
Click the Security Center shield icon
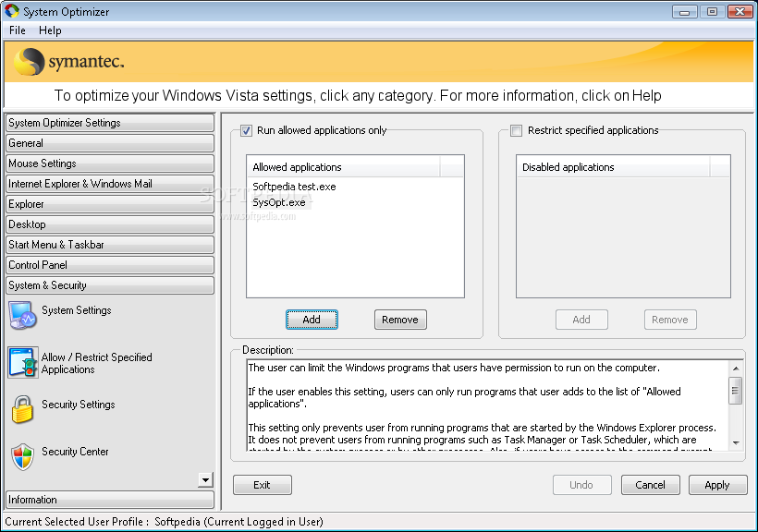[22, 456]
